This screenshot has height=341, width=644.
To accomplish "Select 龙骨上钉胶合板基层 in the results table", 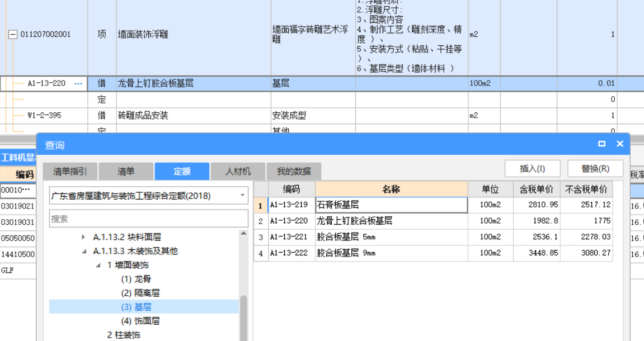I will (392, 221).
